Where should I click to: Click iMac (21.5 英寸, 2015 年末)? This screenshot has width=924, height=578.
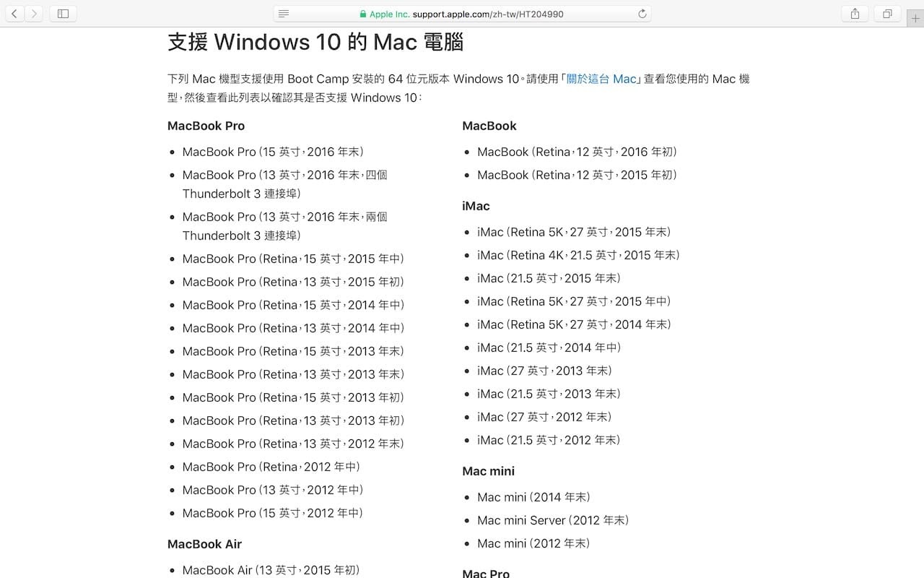click(x=549, y=278)
